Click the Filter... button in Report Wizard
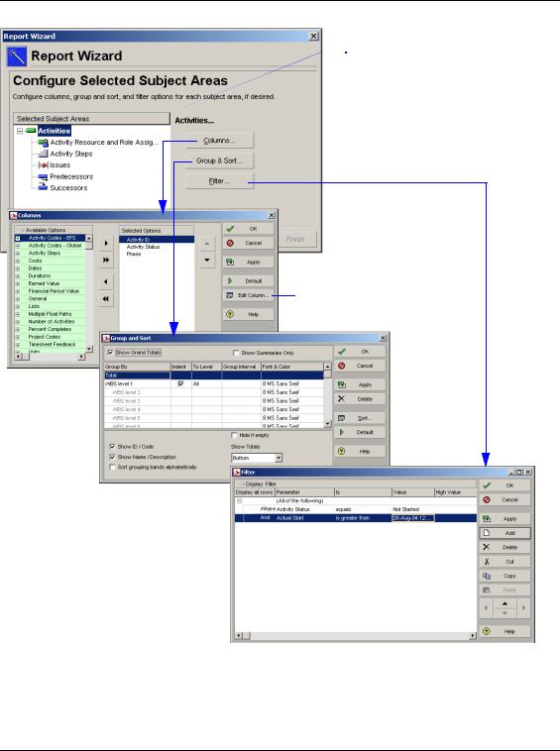The width and height of the screenshot is (560, 751). 219,181
